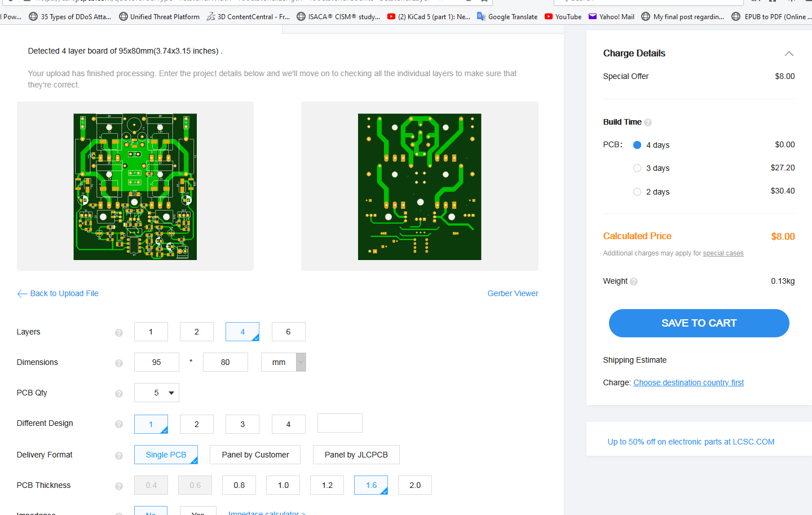
Task: Click Choose destination country first link
Action: pos(689,382)
